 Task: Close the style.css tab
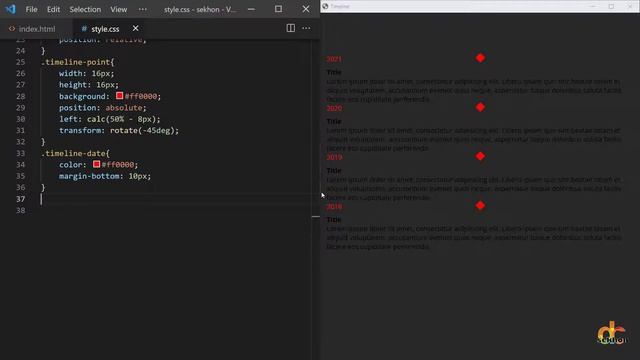pos(136,28)
